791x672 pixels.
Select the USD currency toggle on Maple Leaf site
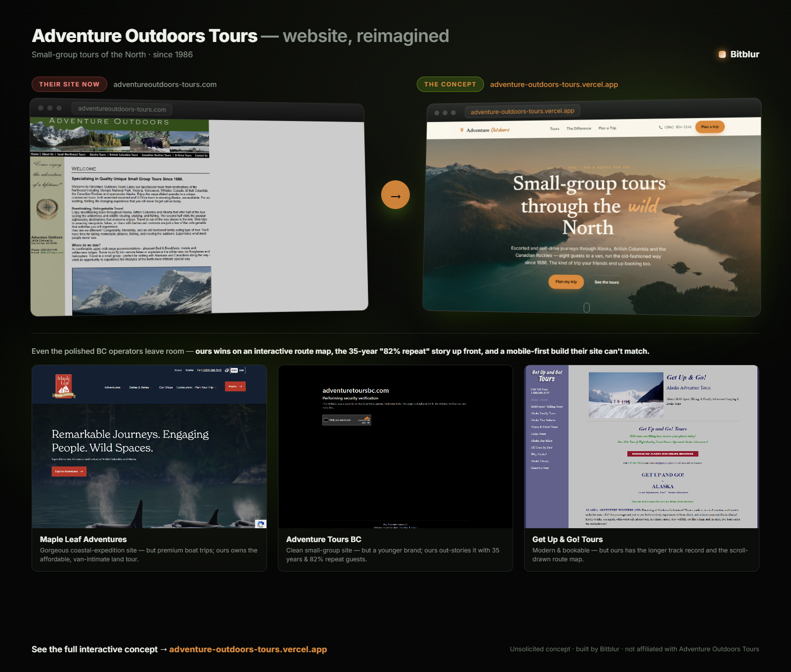click(242, 370)
